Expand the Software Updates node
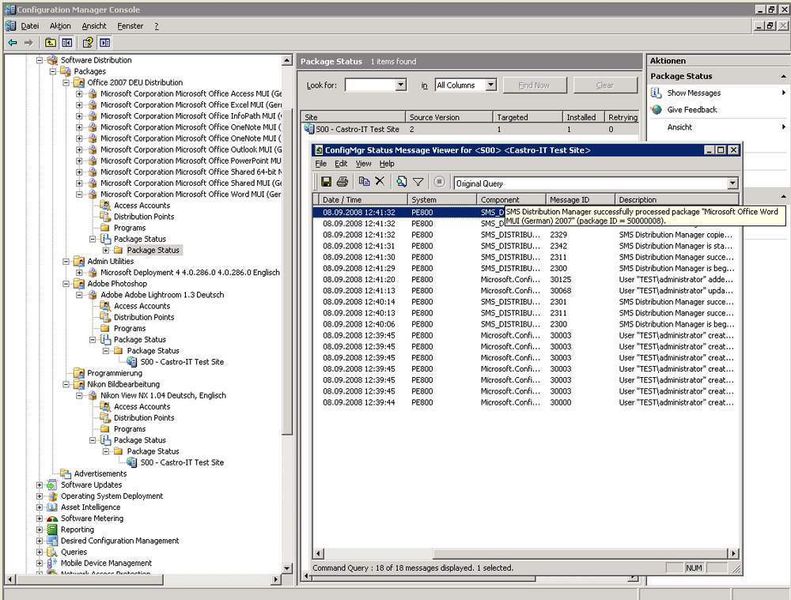 pyautogui.click(x=39, y=485)
